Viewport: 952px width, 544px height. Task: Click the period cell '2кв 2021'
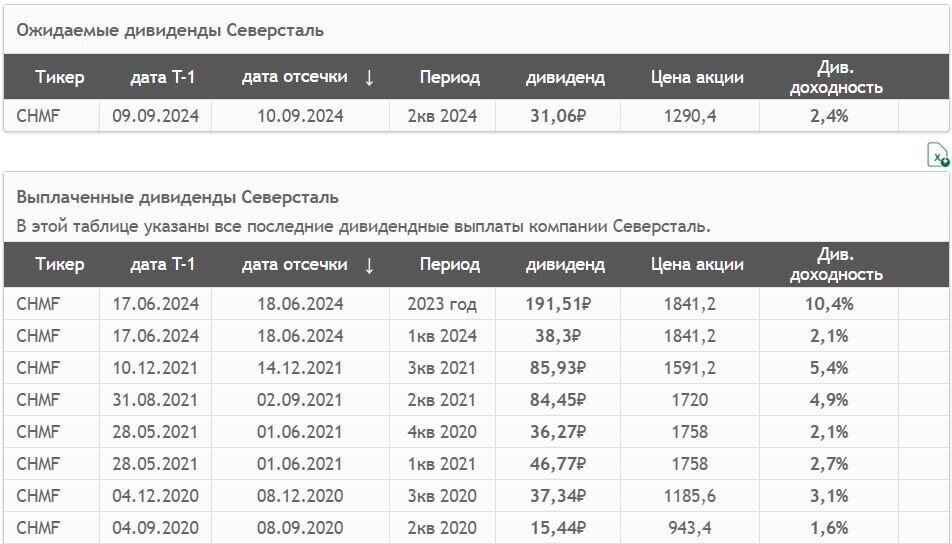(442, 400)
